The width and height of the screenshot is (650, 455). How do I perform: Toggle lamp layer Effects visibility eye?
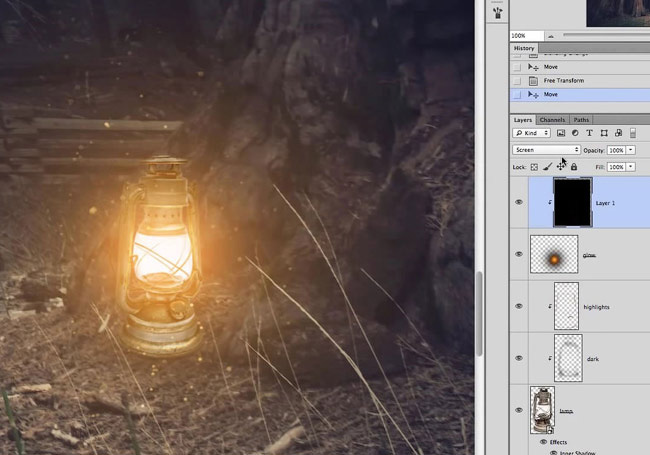[543, 442]
